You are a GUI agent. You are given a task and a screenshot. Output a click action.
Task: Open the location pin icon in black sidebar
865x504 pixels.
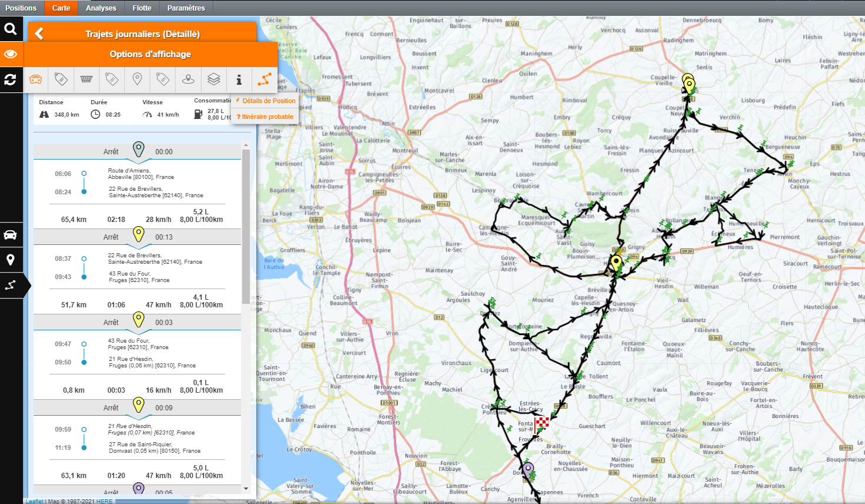click(11, 260)
